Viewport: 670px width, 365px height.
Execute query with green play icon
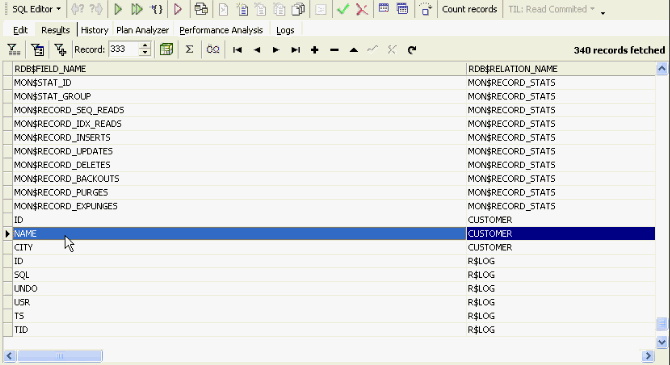[x=118, y=9]
